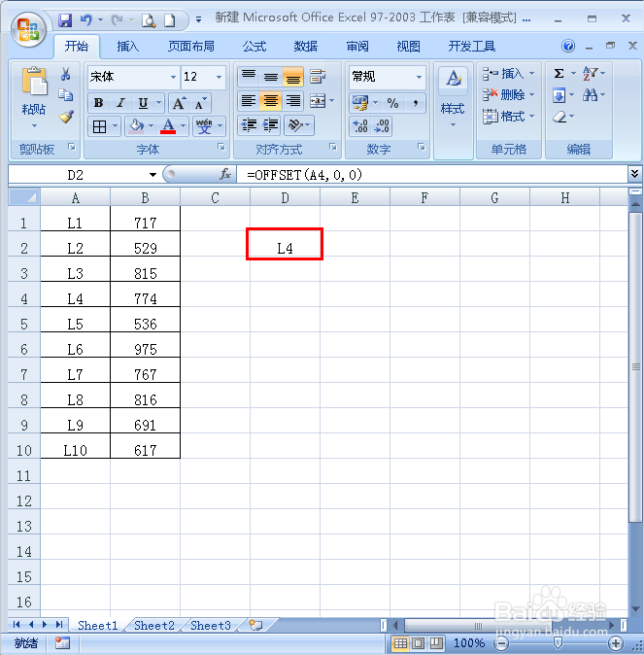The width and height of the screenshot is (644, 655).
Task: Zoom in with plus button
Action: pos(616,643)
